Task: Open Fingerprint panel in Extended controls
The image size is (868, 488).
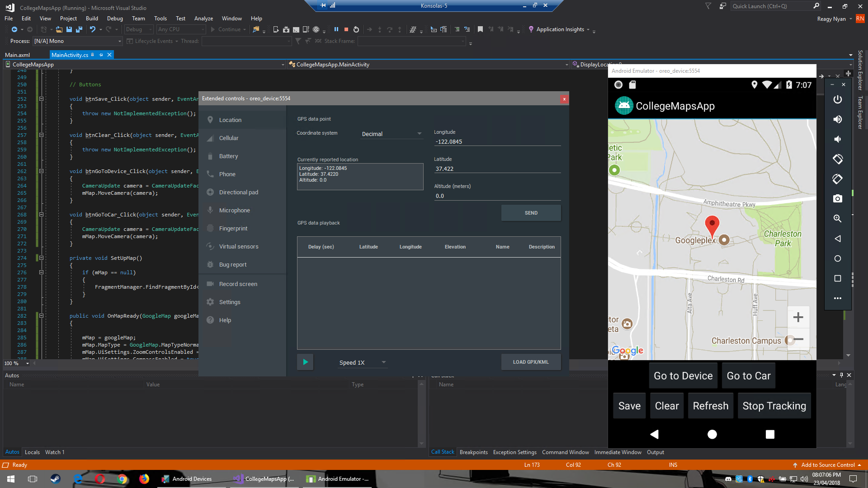Action: pos(242,228)
